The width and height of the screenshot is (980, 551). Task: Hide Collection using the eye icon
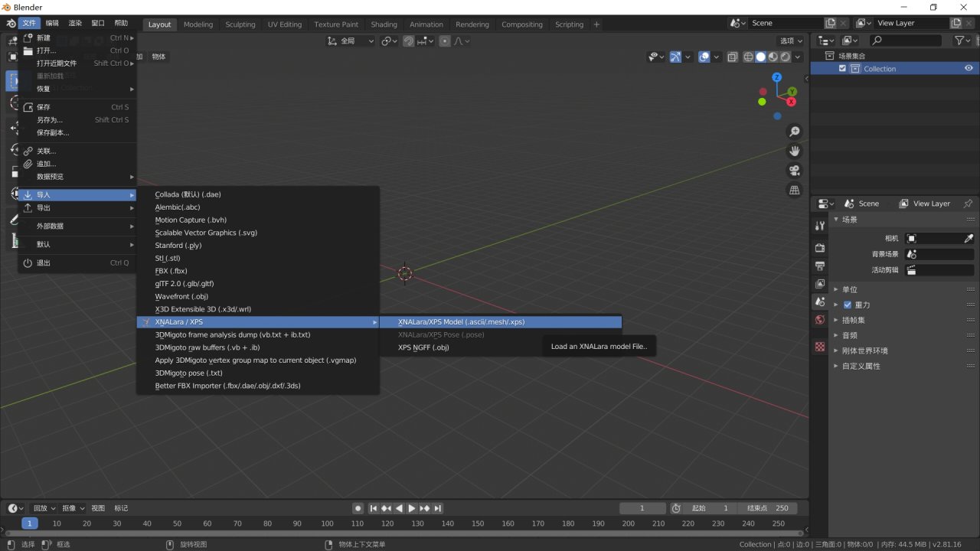click(969, 69)
